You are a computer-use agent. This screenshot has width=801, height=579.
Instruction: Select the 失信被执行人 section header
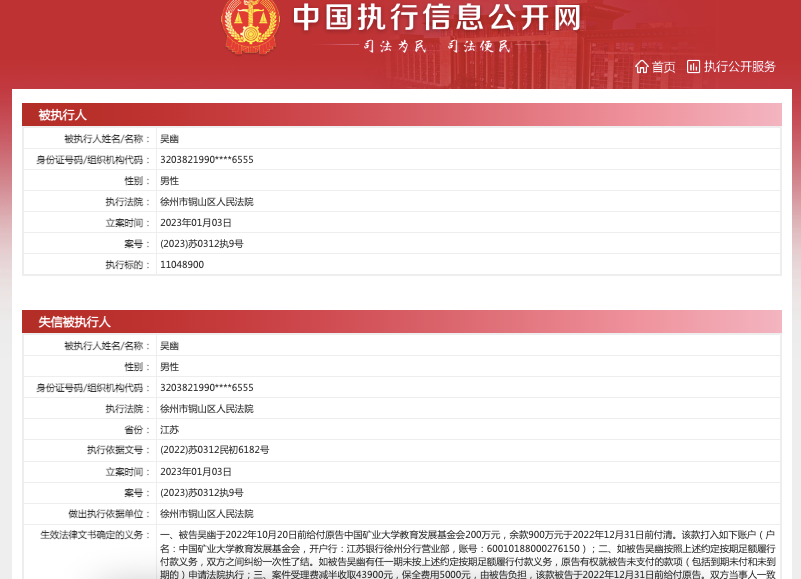point(74,322)
